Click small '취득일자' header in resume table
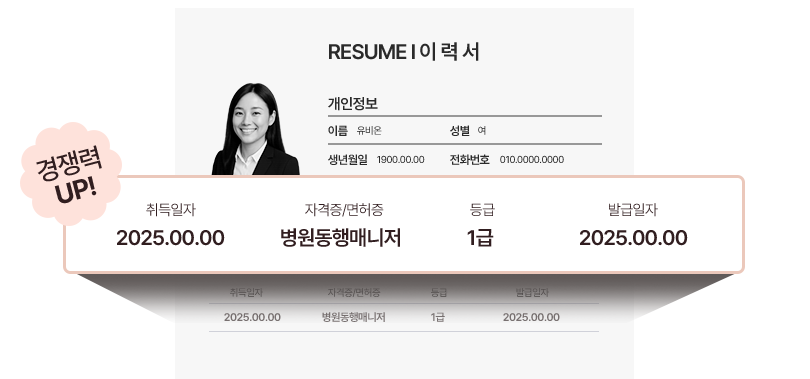The image size is (810, 379). [x=246, y=293]
